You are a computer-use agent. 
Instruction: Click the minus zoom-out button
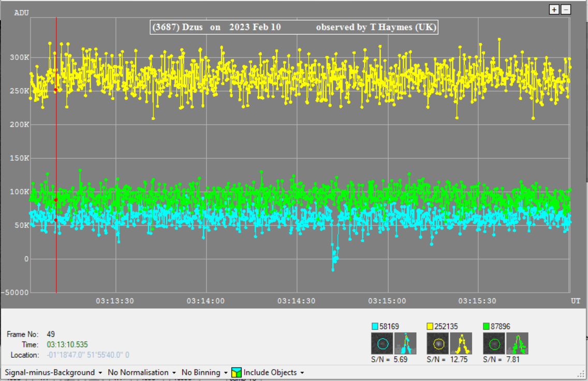(566, 10)
